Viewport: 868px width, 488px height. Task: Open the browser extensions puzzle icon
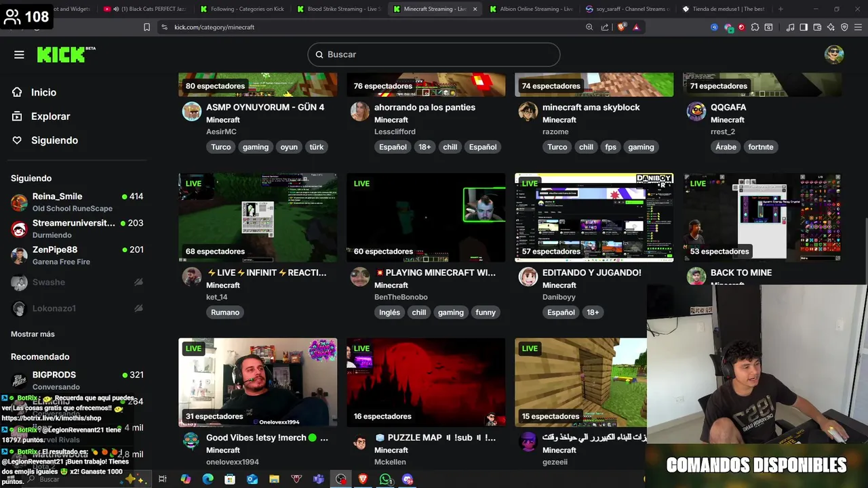point(755,27)
